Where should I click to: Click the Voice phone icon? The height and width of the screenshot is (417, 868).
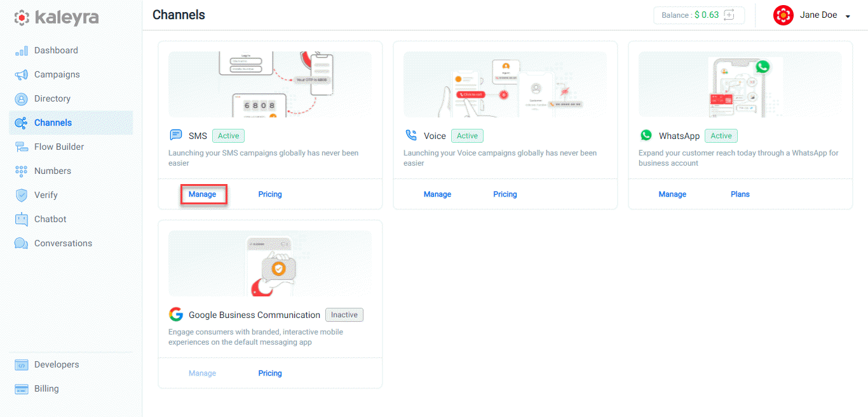click(x=411, y=135)
